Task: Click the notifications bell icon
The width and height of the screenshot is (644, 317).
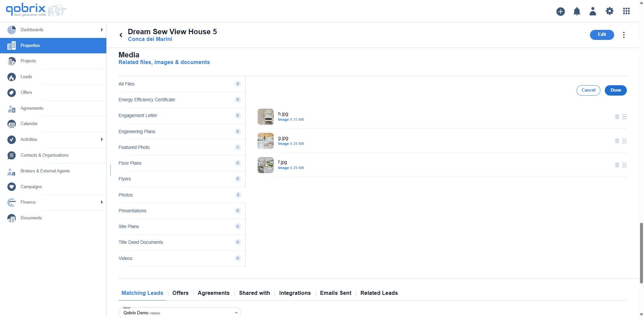Action: point(577,11)
